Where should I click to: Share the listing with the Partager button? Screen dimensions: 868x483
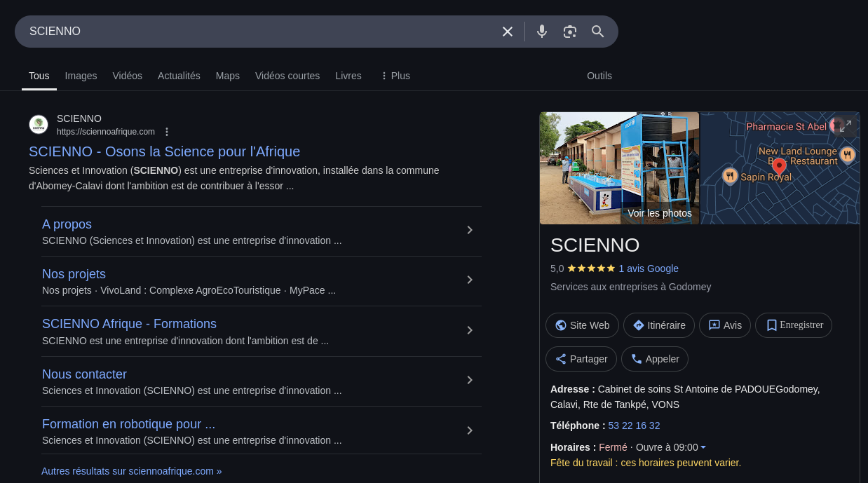tap(581, 359)
